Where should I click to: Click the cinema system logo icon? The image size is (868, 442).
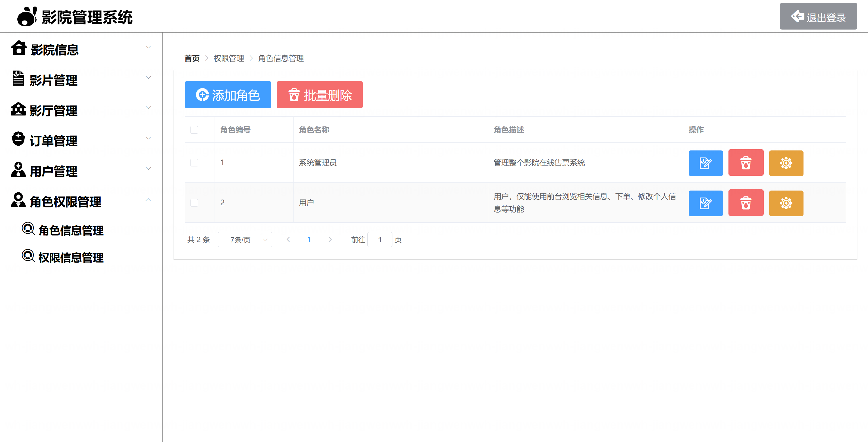[x=27, y=17]
